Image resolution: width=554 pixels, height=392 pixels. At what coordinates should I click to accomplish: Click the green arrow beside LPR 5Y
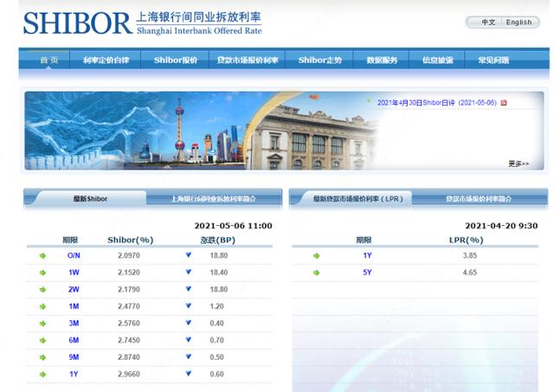pos(317,273)
